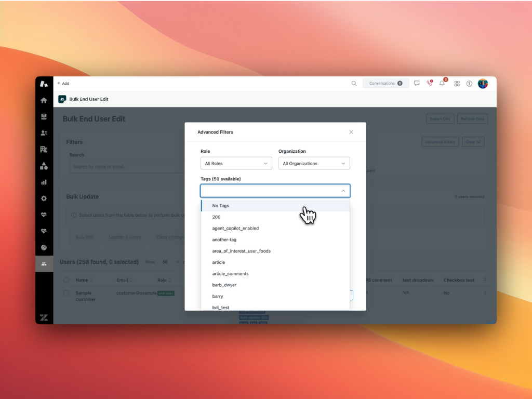Open the Help question mark icon

(469, 84)
